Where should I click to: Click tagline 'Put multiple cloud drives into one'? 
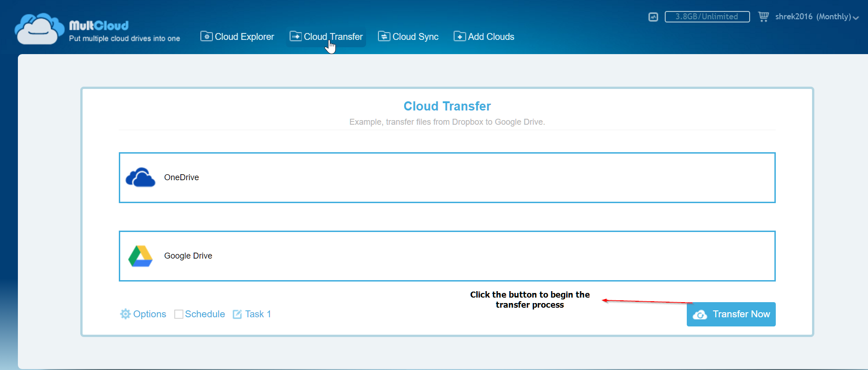click(x=124, y=39)
